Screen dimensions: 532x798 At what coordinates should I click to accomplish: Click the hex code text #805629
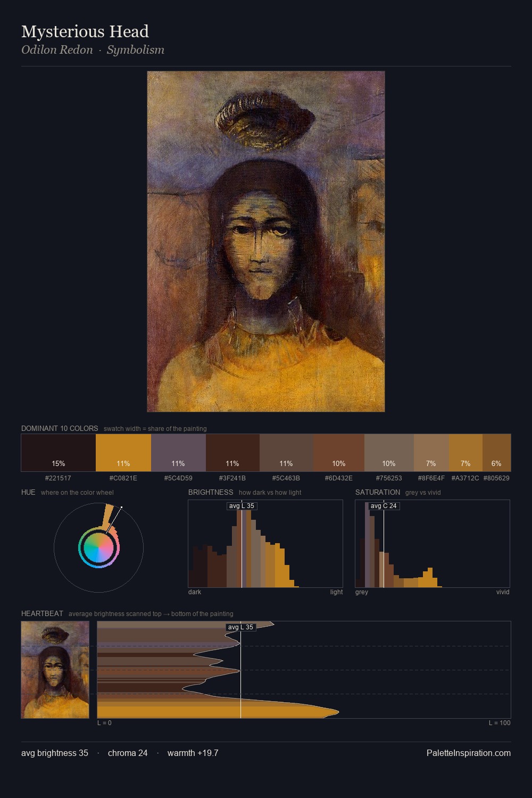click(x=496, y=478)
